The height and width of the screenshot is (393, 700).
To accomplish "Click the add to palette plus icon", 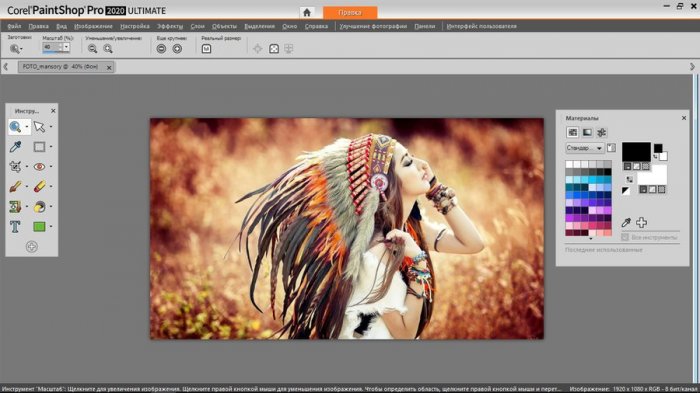I will [x=642, y=222].
